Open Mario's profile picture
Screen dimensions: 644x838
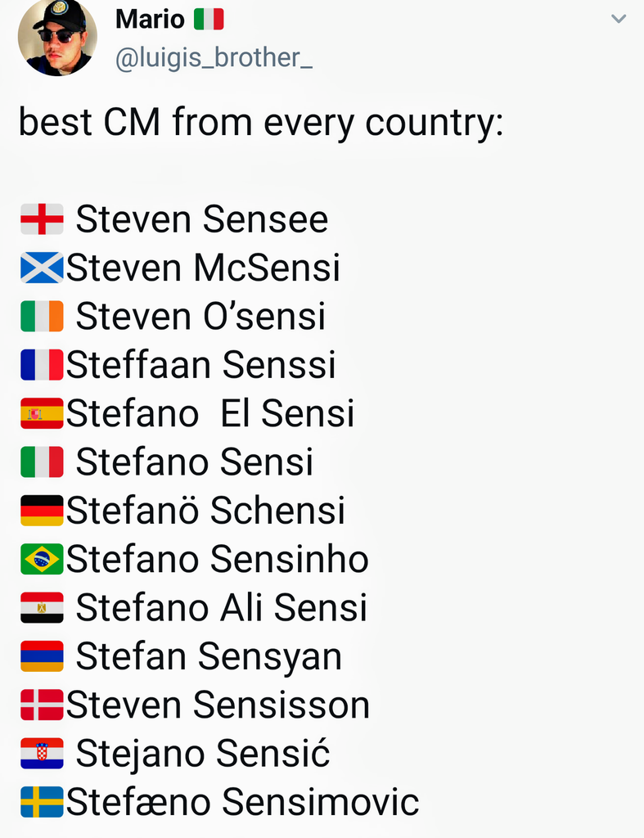tap(57, 37)
